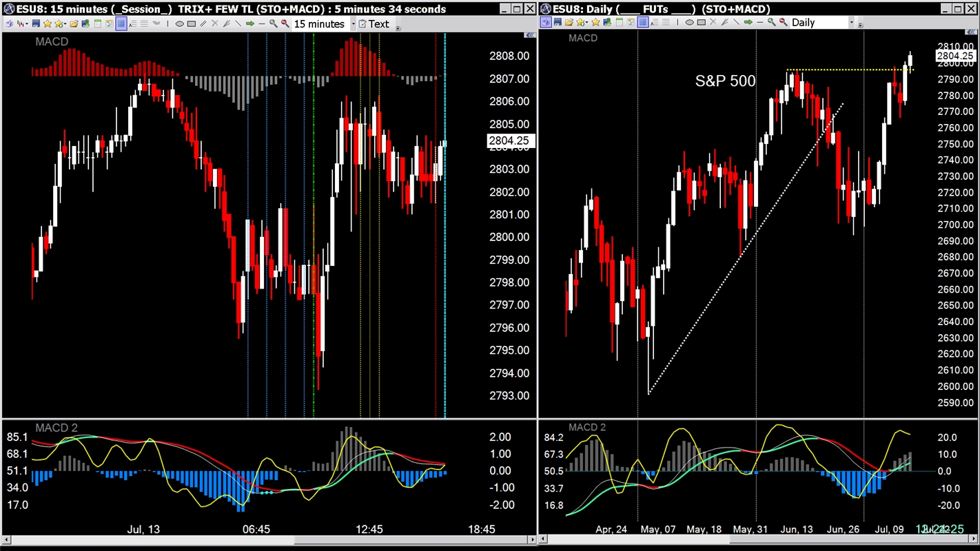Select the parallel channel line tool in the 15 minutes toolbar
The width and height of the screenshot is (980, 551).
(203, 23)
